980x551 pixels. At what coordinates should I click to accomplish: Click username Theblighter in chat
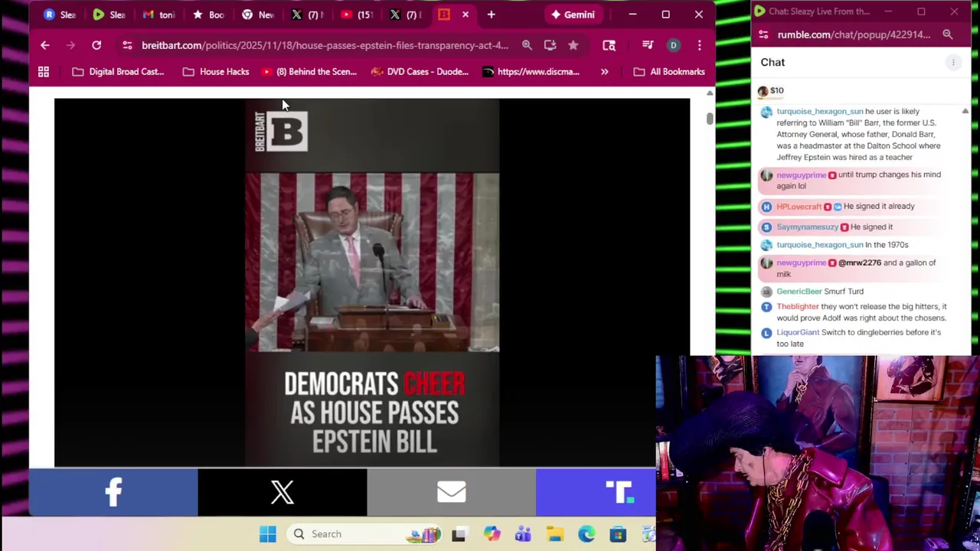tap(797, 307)
